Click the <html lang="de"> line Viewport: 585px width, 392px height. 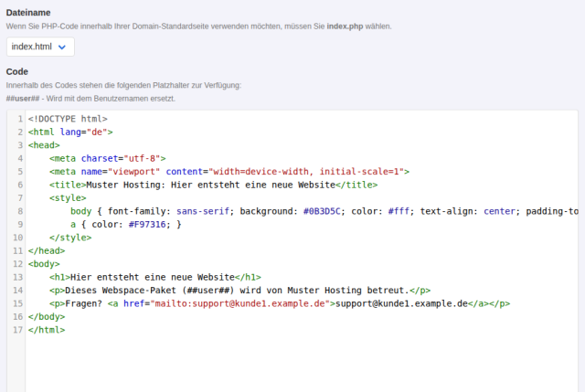tap(70, 132)
